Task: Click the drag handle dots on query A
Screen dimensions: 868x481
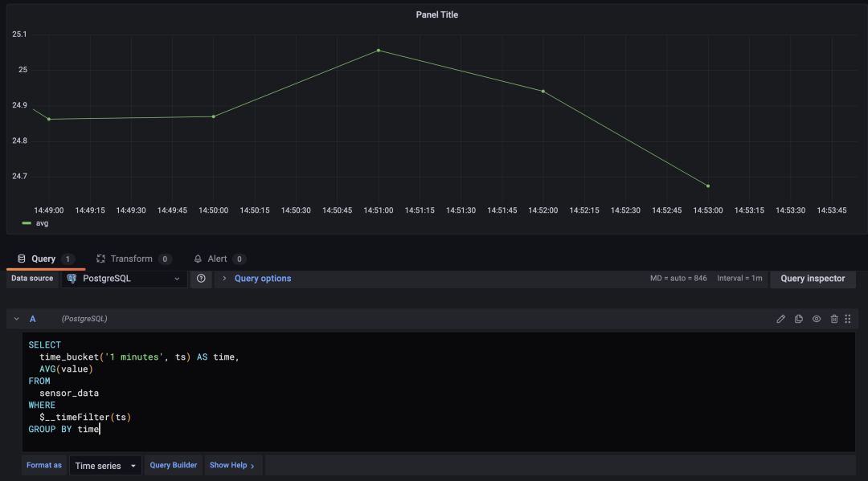Action: click(848, 319)
